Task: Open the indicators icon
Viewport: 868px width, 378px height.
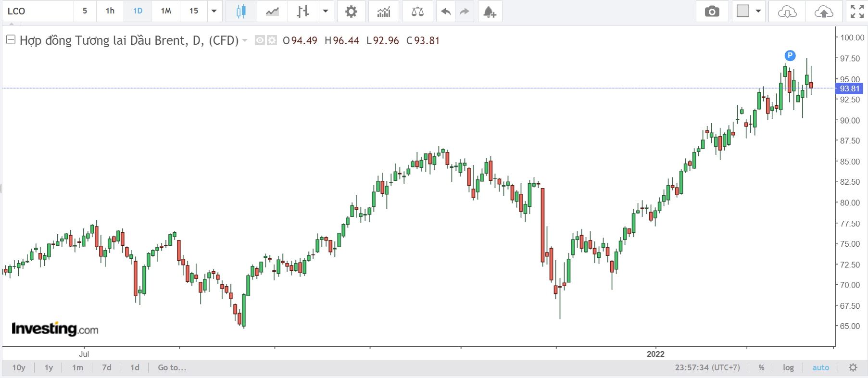Action: 384,11
